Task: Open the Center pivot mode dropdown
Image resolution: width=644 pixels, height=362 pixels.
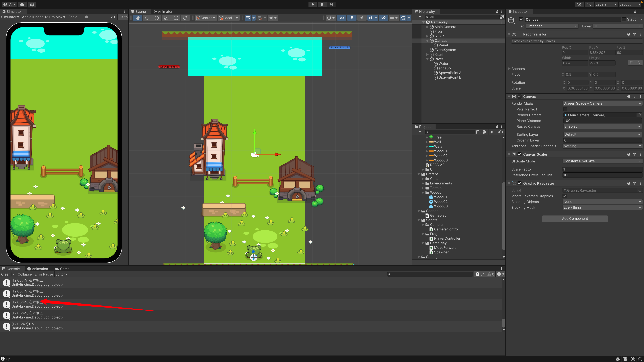Action: point(206,18)
